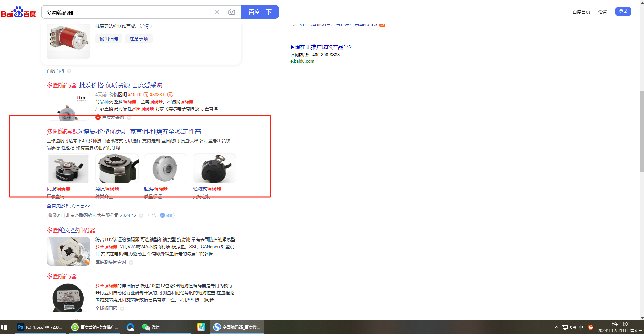Screen dimensions: 644x334
Task: Open the 超薄编码器 product link
Action: click(156, 189)
